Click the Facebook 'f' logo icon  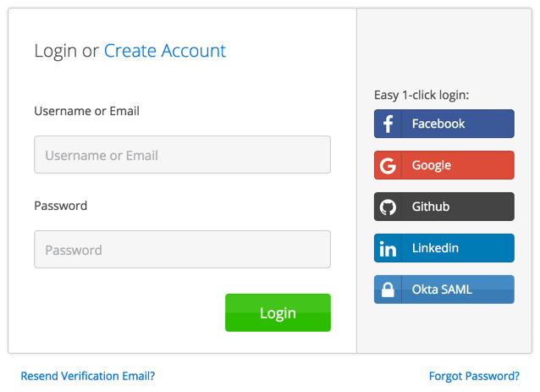pos(388,124)
